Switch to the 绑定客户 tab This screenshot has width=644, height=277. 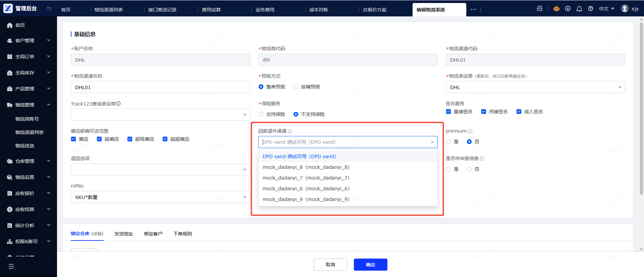[153, 234]
